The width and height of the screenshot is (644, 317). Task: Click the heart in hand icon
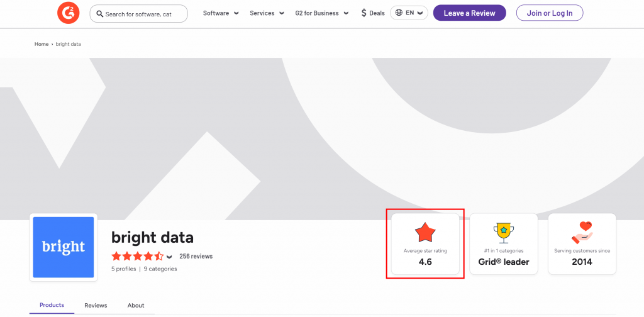click(582, 233)
